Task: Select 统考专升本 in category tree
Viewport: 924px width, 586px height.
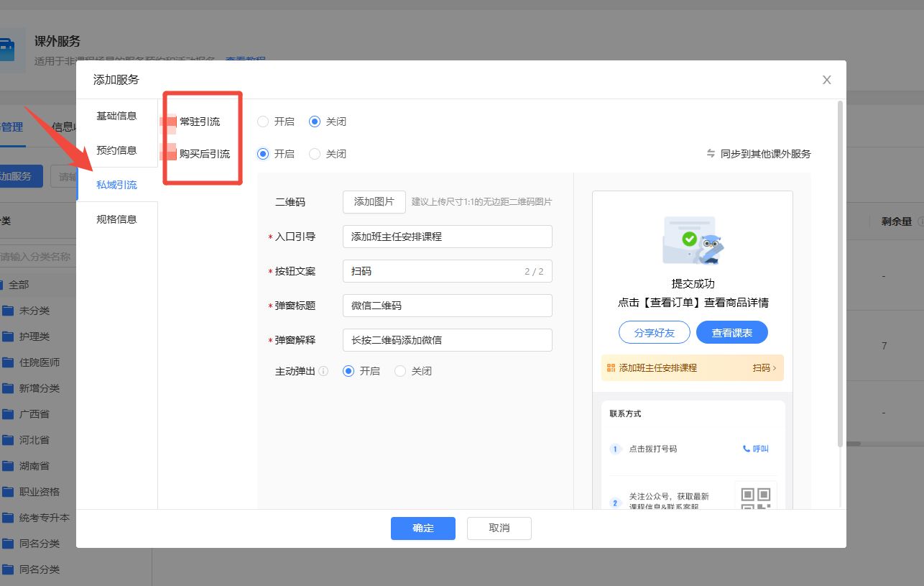Action: 45,518
